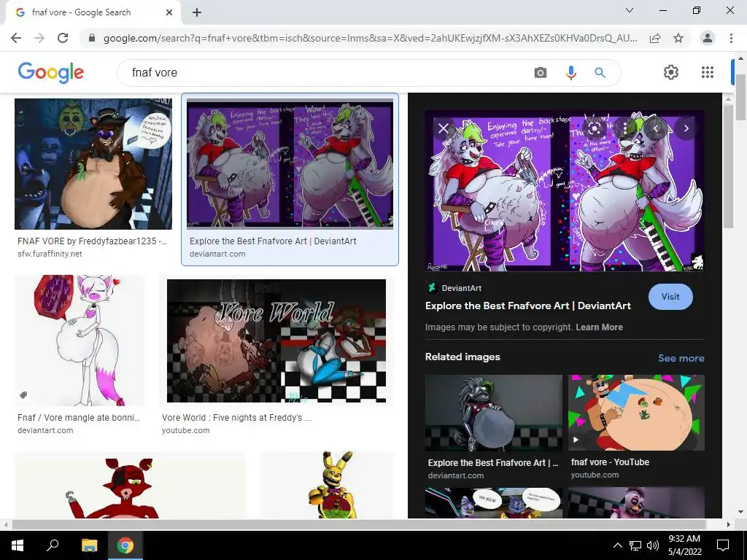Follow the "Learn More" copyright link

(599, 327)
